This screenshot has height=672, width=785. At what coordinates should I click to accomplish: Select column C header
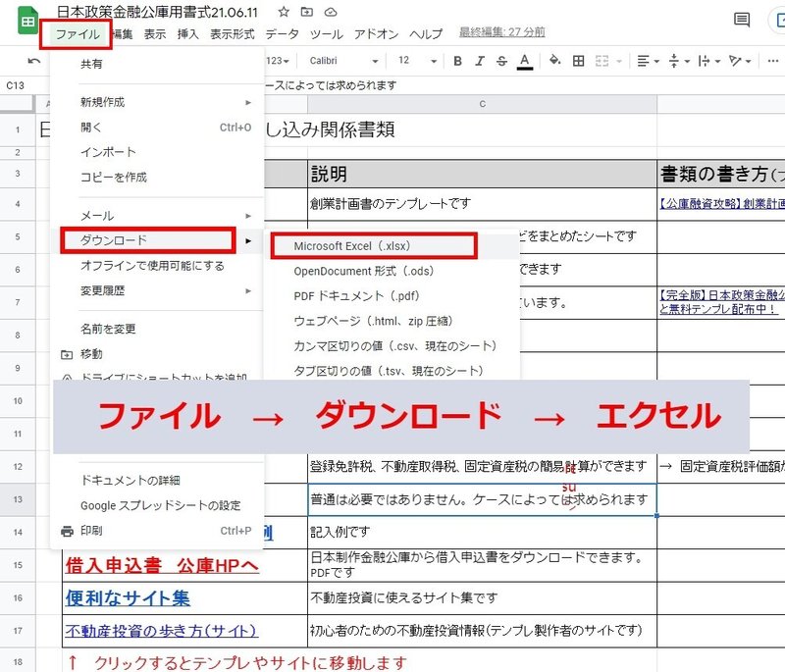pyautogui.click(x=482, y=104)
